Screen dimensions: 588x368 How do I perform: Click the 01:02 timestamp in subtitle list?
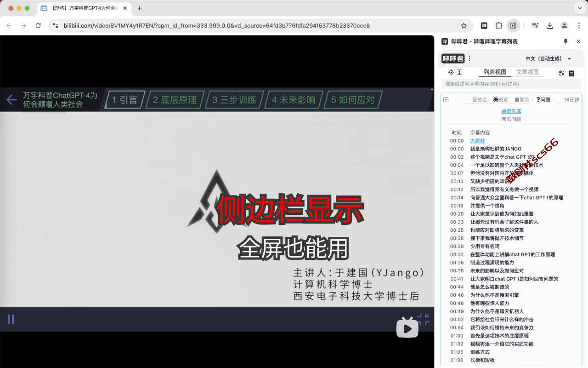pyautogui.click(x=457, y=344)
